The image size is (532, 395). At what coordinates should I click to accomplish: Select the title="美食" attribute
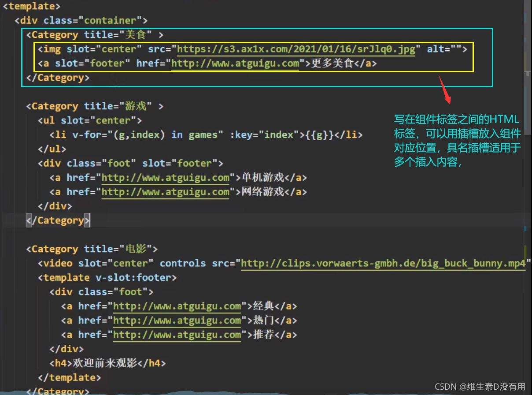tap(118, 34)
